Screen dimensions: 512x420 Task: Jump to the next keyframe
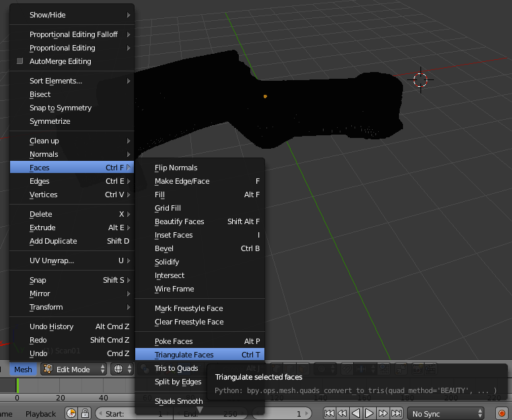tap(383, 413)
